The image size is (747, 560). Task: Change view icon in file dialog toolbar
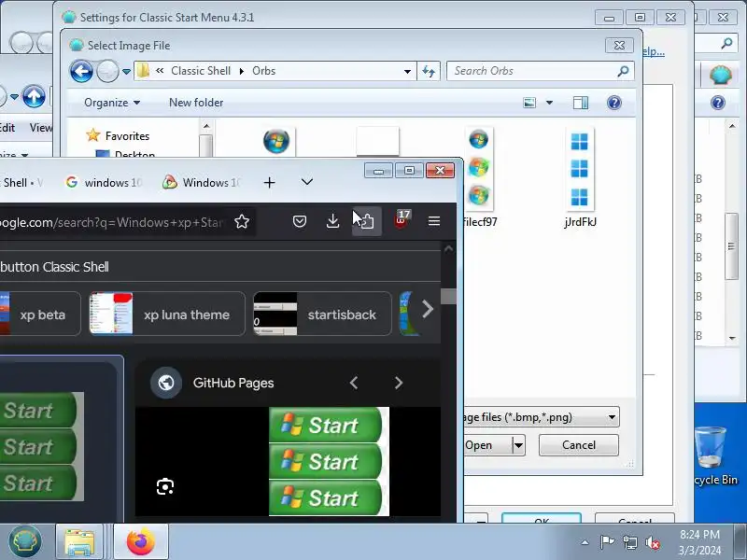[x=529, y=103]
